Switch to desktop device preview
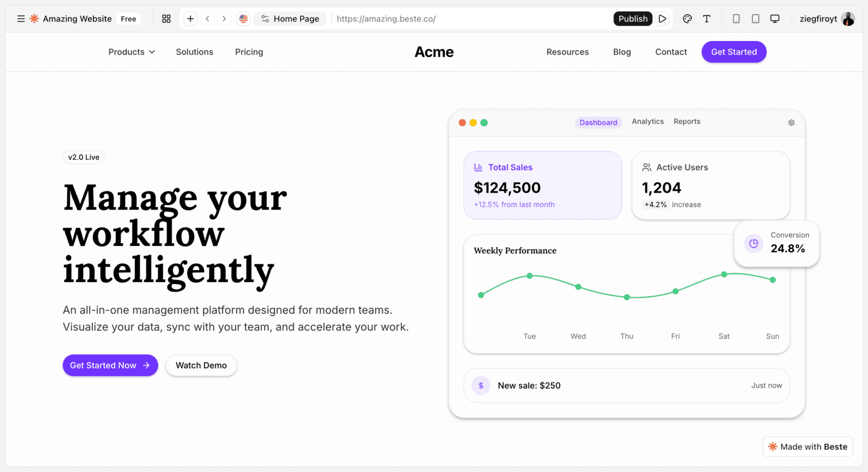Viewport: 868px width, 472px height. click(775, 19)
